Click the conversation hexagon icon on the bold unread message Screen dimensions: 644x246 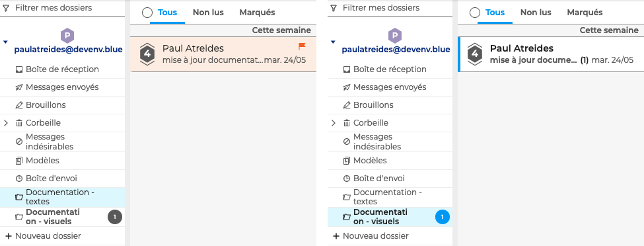tap(475, 54)
